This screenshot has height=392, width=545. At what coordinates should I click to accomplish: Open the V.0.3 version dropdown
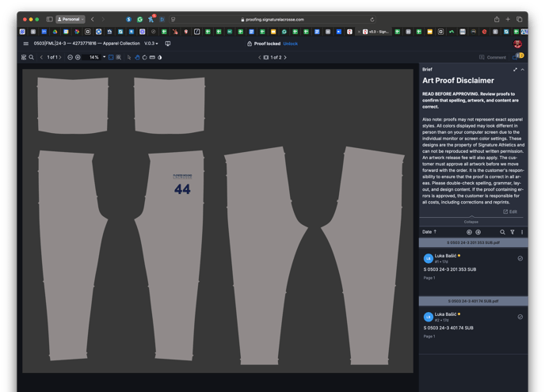[x=151, y=44]
